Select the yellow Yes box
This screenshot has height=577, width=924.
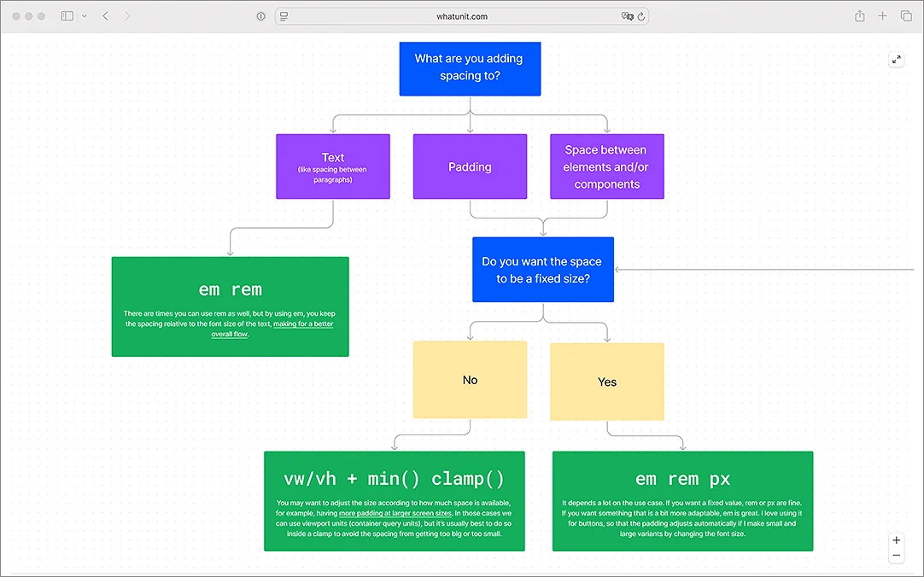click(607, 382)
